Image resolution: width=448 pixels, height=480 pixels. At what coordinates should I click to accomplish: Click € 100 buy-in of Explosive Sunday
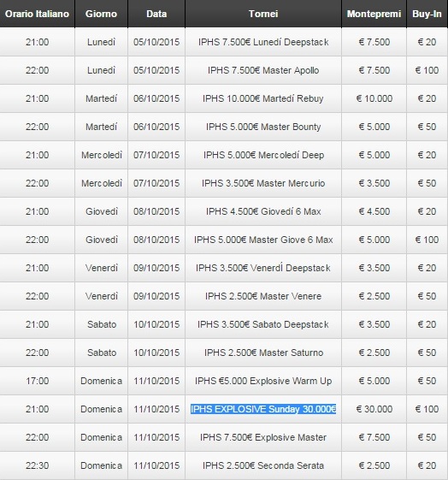(x=427, y=409)
